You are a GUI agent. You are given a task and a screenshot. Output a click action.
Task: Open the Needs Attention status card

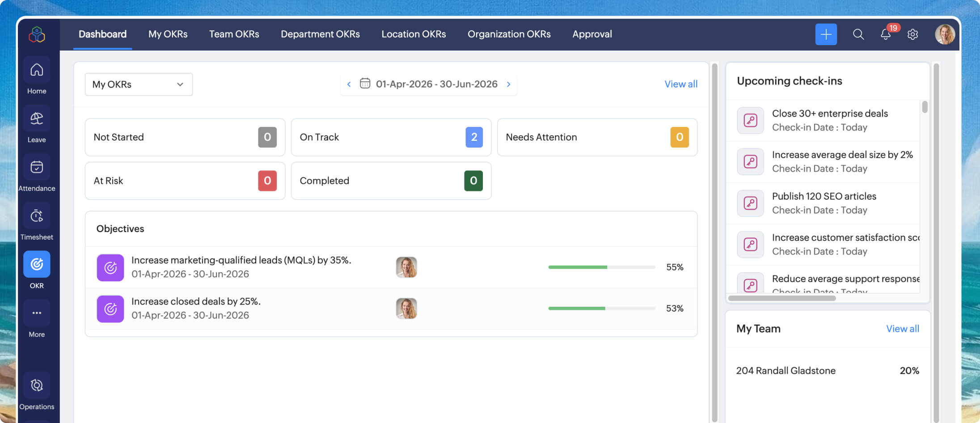(x=597, y=137)
